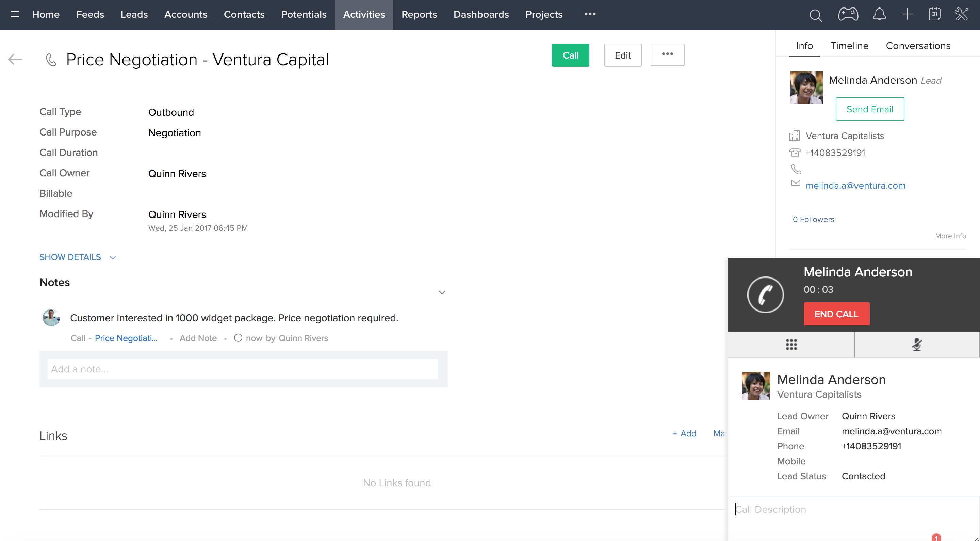The width and height of the screenshot is (980, 541).
Task: Click the plus create-new icon
Action: [x=907, y=14]
